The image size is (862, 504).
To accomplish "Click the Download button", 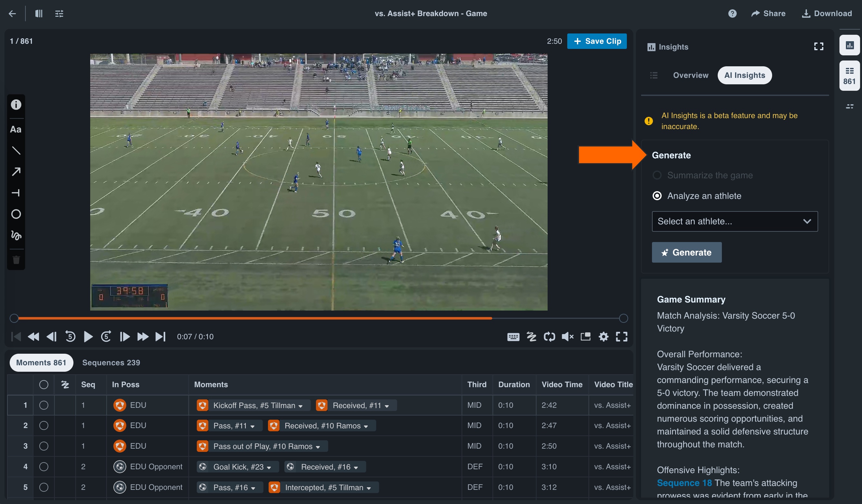I will pos(827,14).
